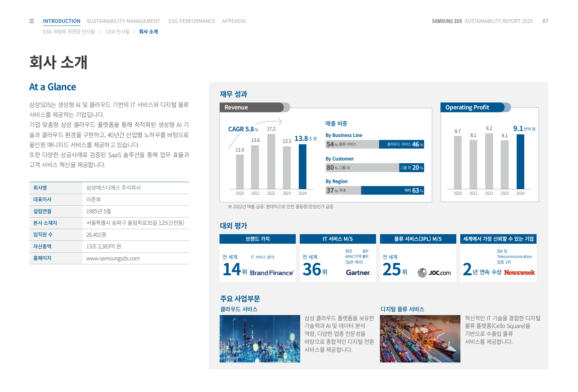
Task: Click the digital logistics port image
Action: 420,339
